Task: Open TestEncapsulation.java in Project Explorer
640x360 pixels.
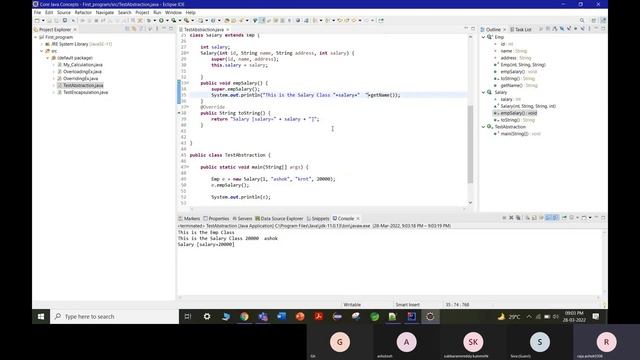Action: pyautogui.click(x=85, y=92)
